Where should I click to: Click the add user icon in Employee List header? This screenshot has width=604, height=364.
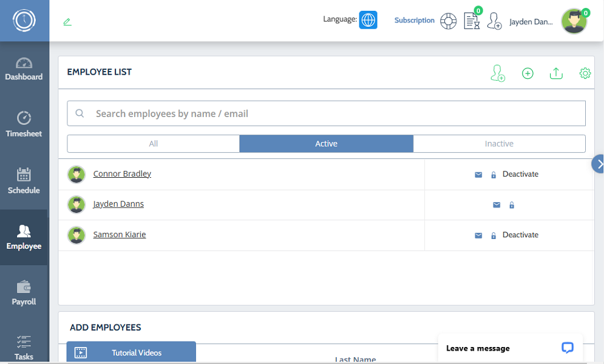click(498, 73)
